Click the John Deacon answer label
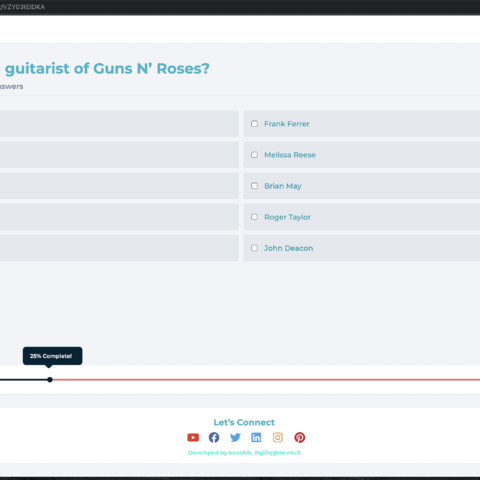 (288, 248)
